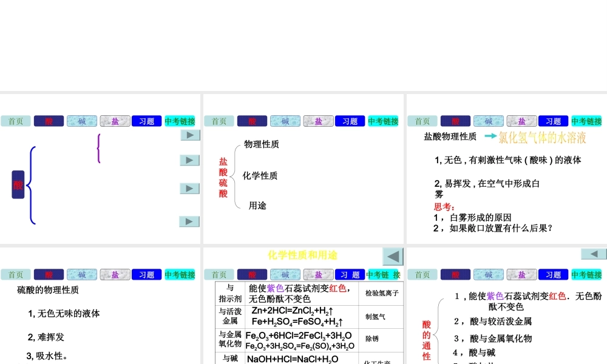Click the line 酸与较活泼金属

point(501,322)
